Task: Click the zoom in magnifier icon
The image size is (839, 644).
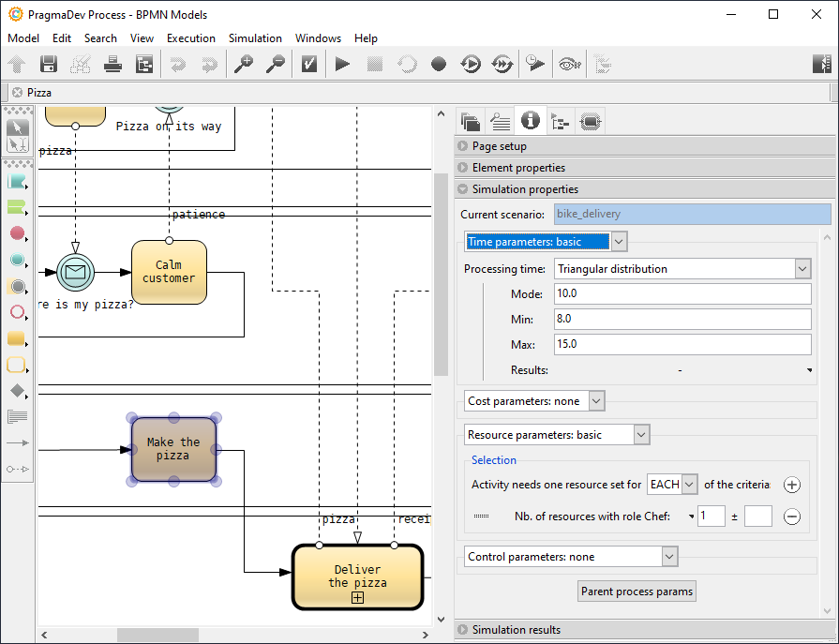Action: (x=244, y=64)
